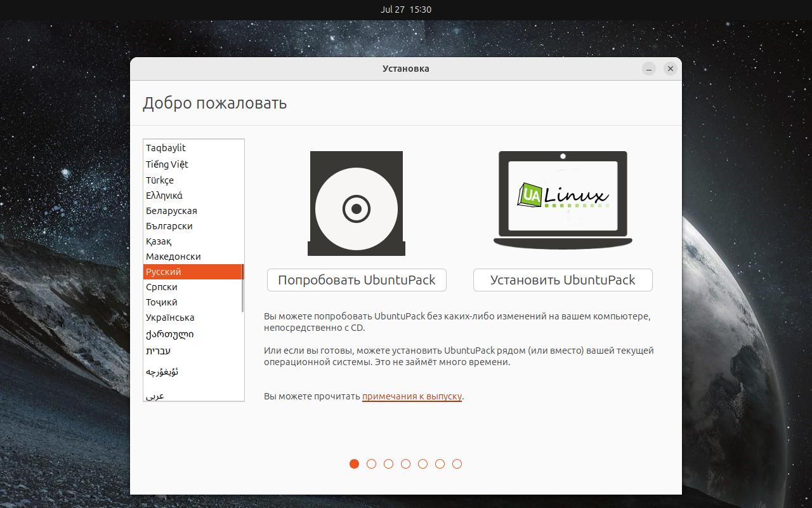This screenshot has width=812, height=508.
Task: Choose Türkçe from language list
Action: pos(193,180)
